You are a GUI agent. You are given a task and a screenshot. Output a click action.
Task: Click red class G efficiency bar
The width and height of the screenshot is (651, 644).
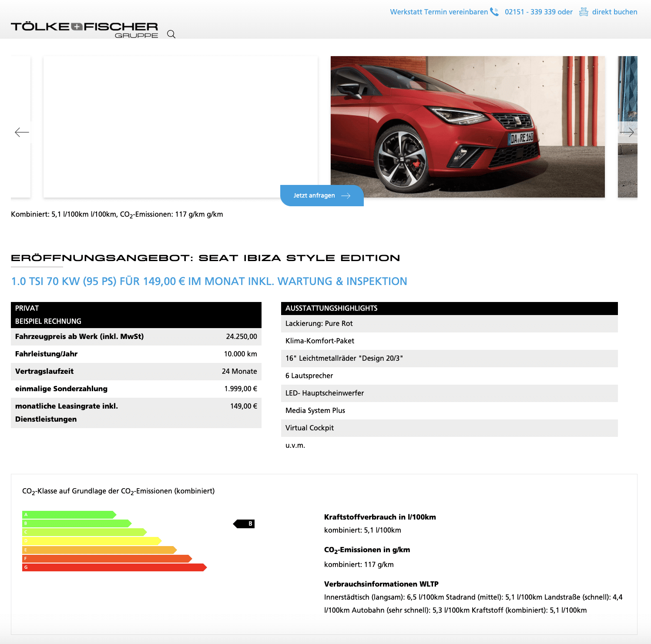tap(114, 567)
